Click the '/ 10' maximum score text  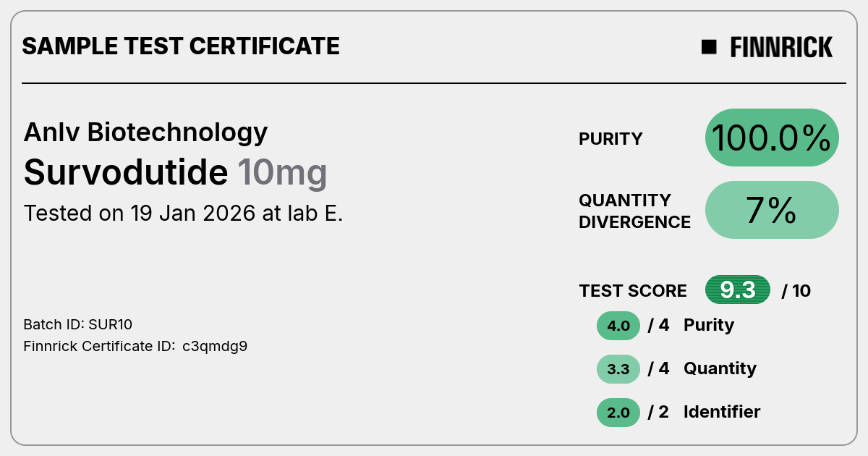coord(796,291)
